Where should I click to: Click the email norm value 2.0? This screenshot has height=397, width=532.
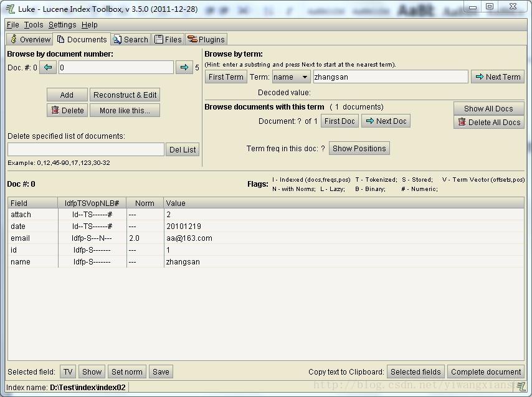pyautogui.click(x=135, y=238)
